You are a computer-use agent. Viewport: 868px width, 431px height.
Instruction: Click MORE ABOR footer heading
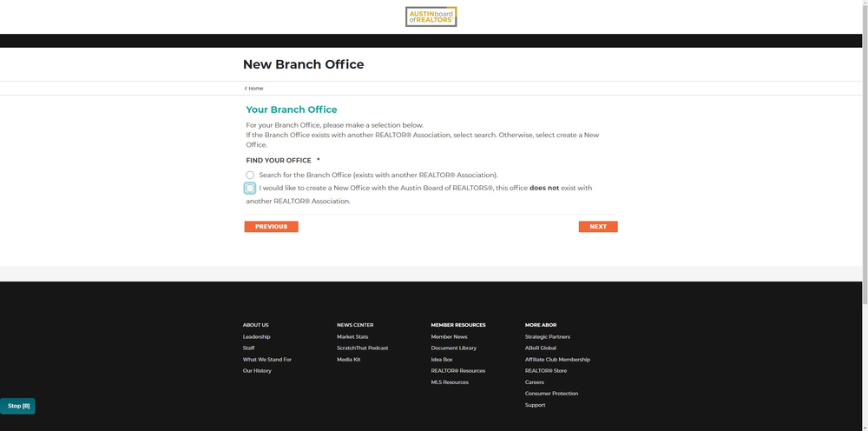coord(541,325)
